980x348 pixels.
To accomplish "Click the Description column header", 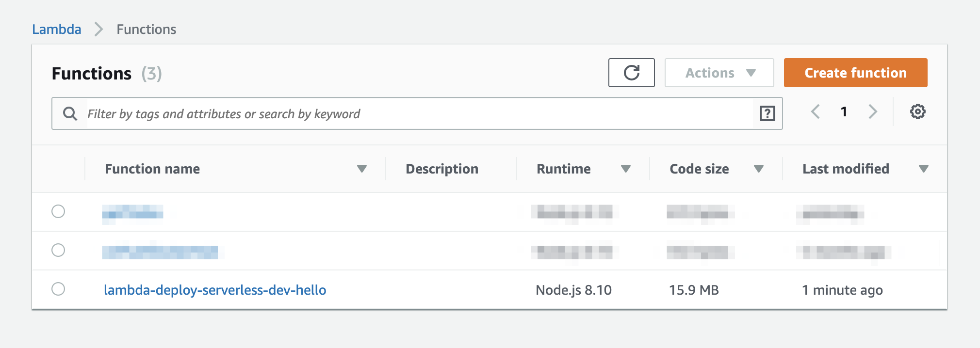I will click(442, 169).
